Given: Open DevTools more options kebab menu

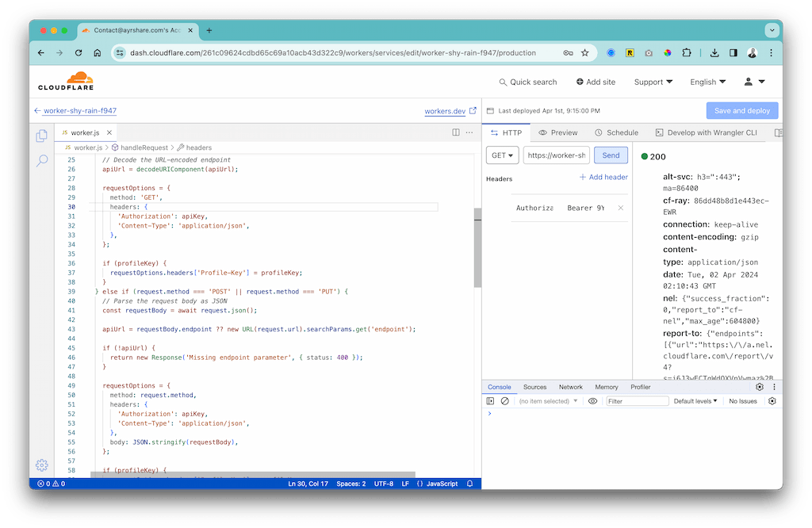Looking at the screenshot, I should (x=774, y=387).
